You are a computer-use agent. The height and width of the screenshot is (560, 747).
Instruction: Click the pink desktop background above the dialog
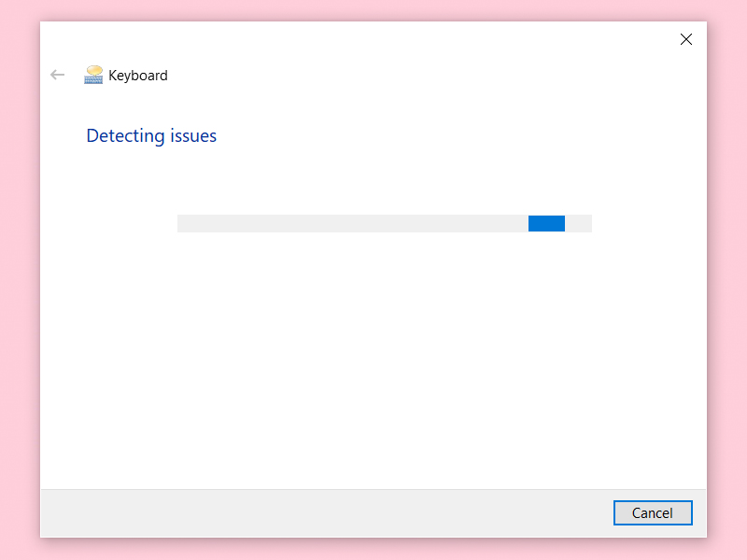pos(373,9)
